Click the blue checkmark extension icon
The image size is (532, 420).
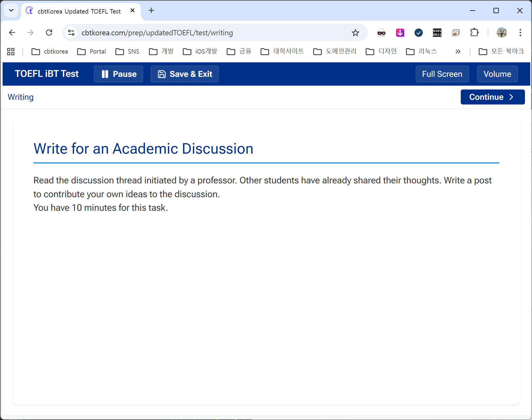point(418,33)
